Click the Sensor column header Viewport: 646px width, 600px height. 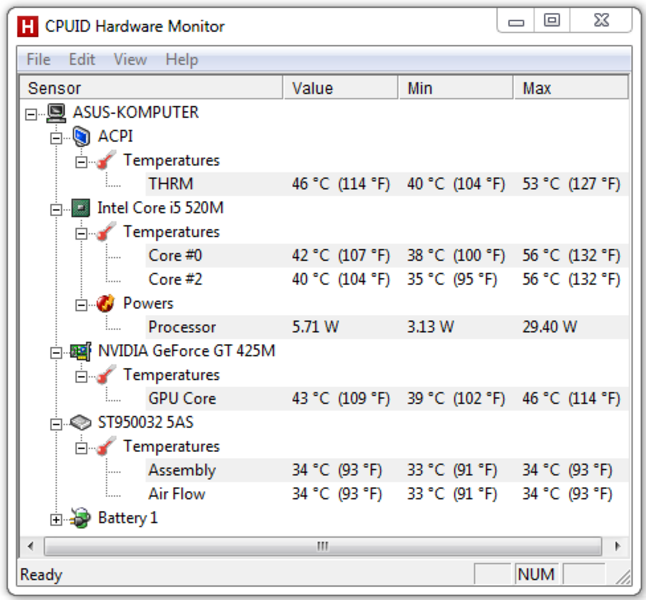151,87
